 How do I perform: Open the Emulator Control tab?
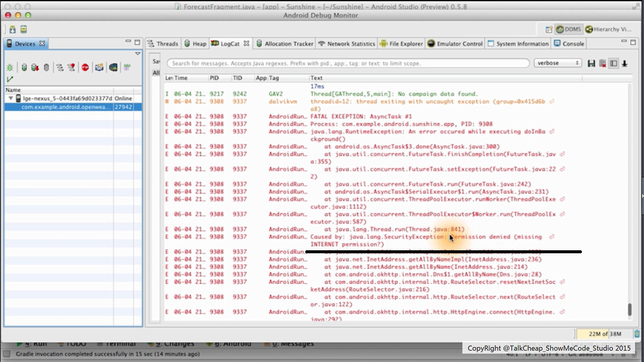coord(455,44)
